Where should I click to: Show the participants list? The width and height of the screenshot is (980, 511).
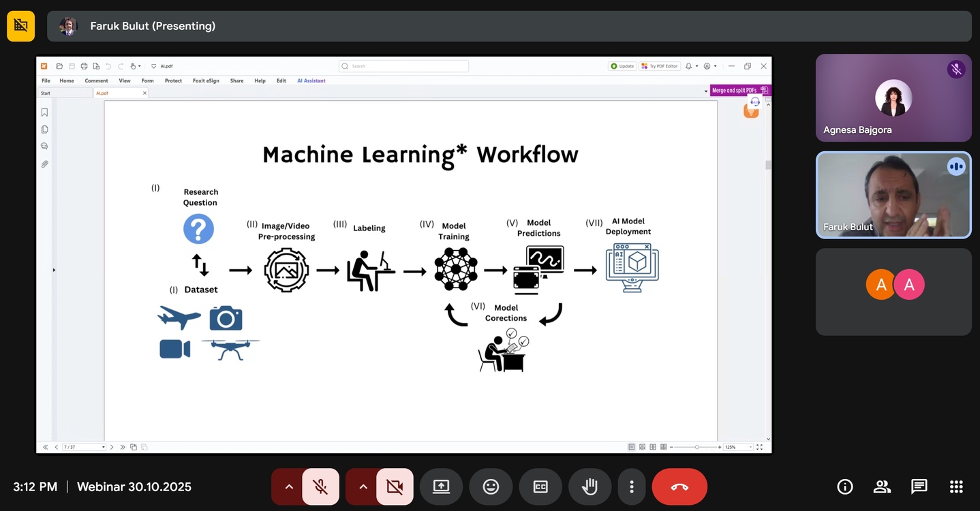[882, 486]
